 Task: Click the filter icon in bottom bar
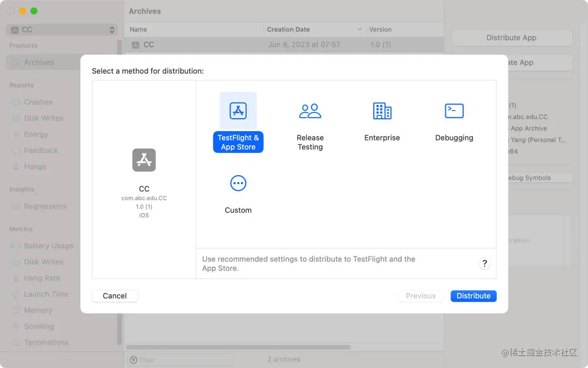134,360
